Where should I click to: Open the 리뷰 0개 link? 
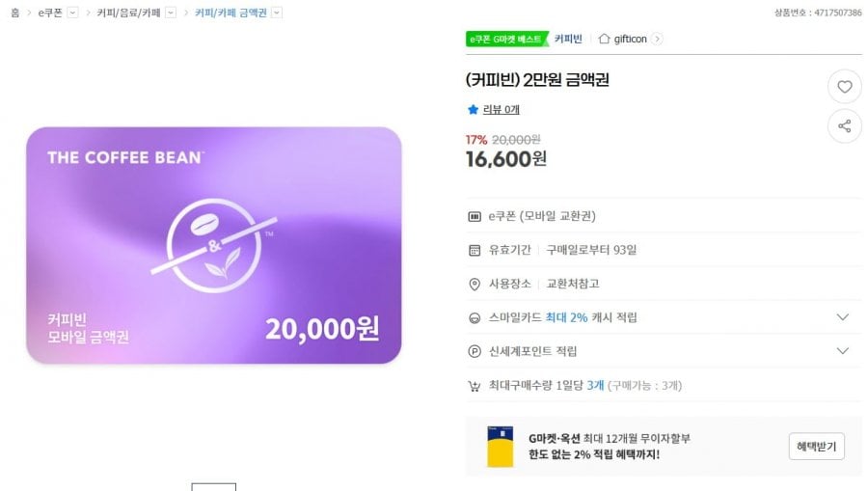501,110
